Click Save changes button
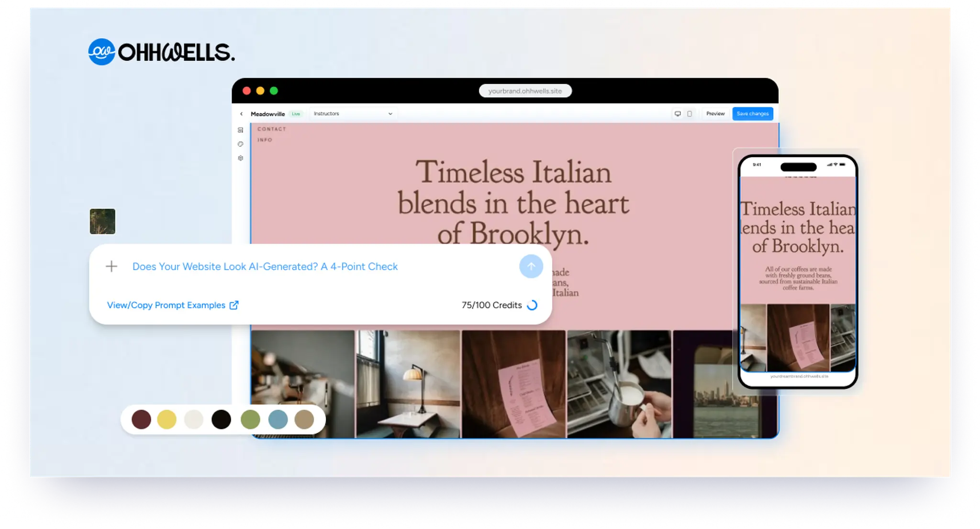This screenshot has height=529, width=980. coord(752,114)
